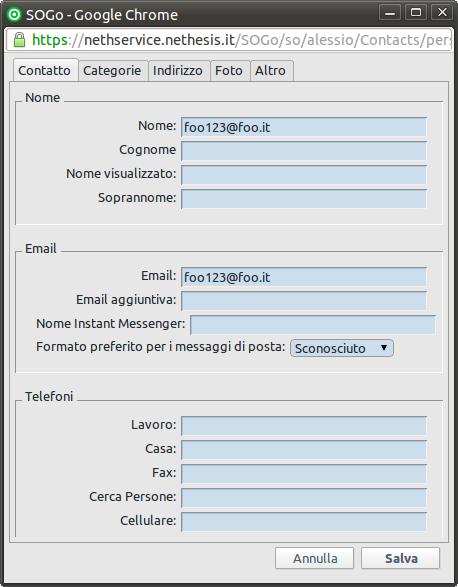The width and height of the screenshot is (458, 587).
Task: Focus the Casa phone field
Action: pyautogui.click(x=304, y=450)
